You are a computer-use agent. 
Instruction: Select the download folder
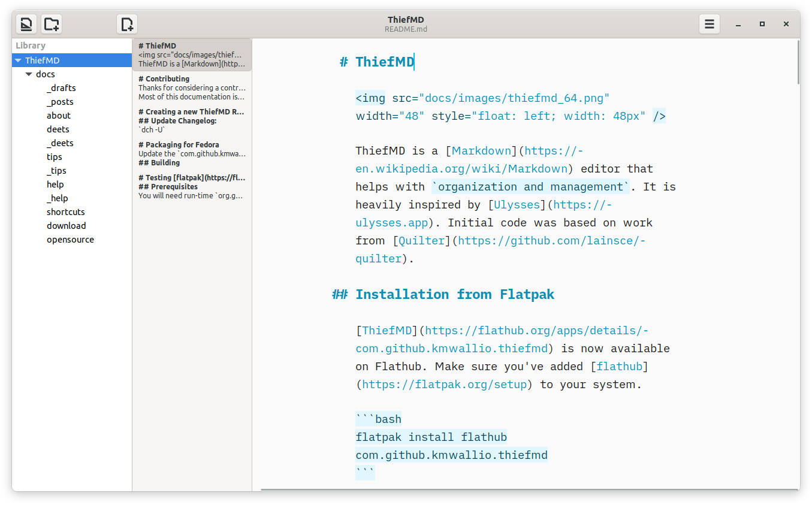pyautogui.click(x=67, y=226)
